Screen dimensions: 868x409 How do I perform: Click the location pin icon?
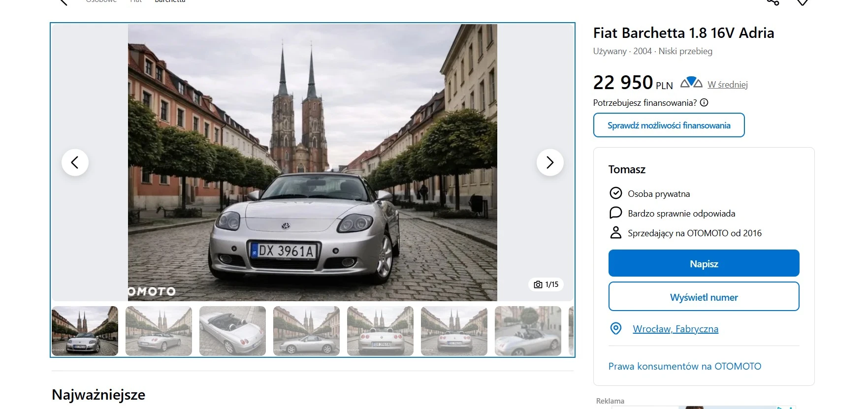point(615,329)
